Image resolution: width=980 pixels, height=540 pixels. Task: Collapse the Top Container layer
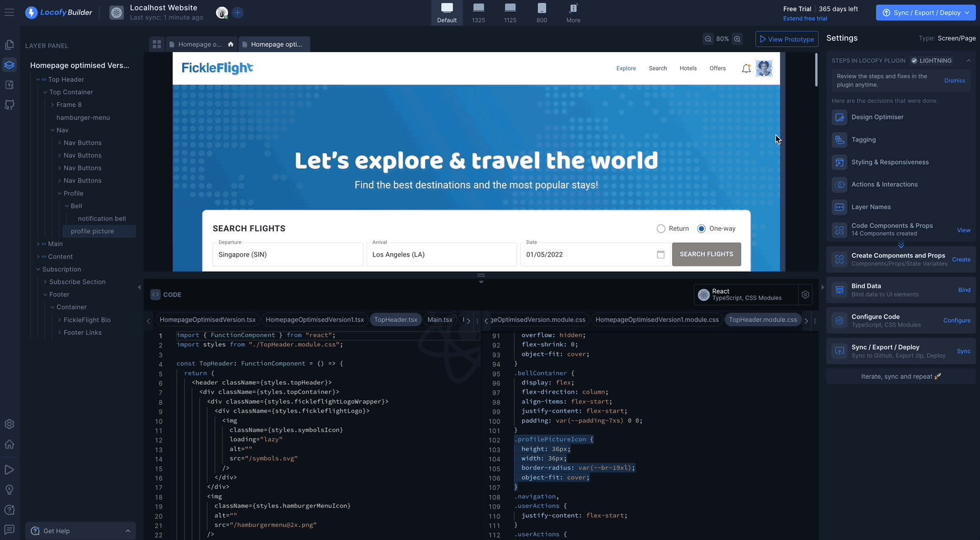click(x=45, y=93)
